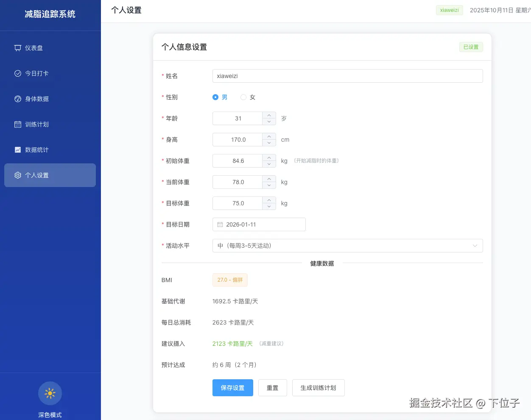Choose 女 as the gender
This screenshot has width=531, height=420.
(243, 97)
